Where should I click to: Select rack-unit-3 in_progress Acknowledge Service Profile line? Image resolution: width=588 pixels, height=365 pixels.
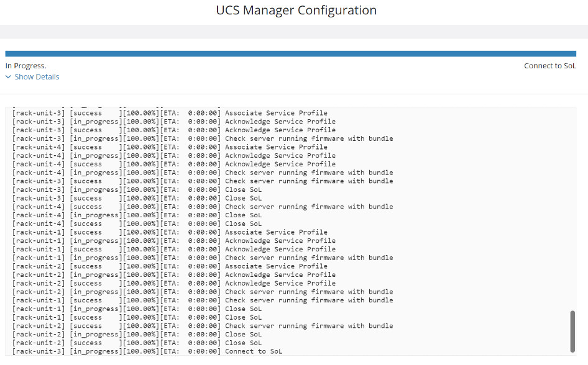pos(174,122)
